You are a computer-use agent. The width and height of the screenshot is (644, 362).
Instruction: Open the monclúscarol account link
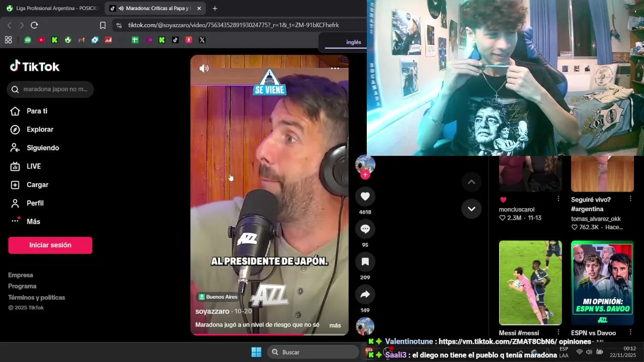point(517,210)
